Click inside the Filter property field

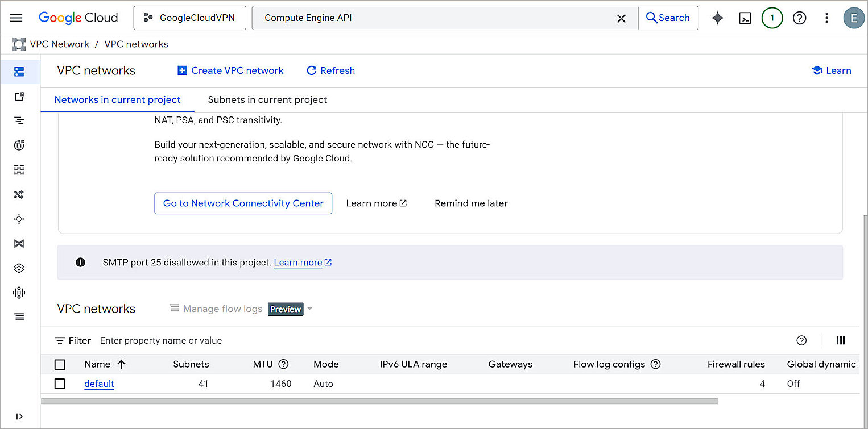pos(161,340)
